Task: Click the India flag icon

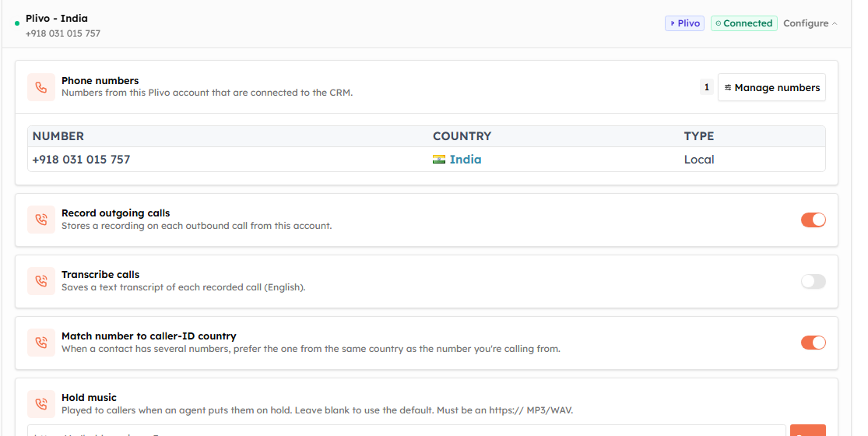Action: click(439, 160)
